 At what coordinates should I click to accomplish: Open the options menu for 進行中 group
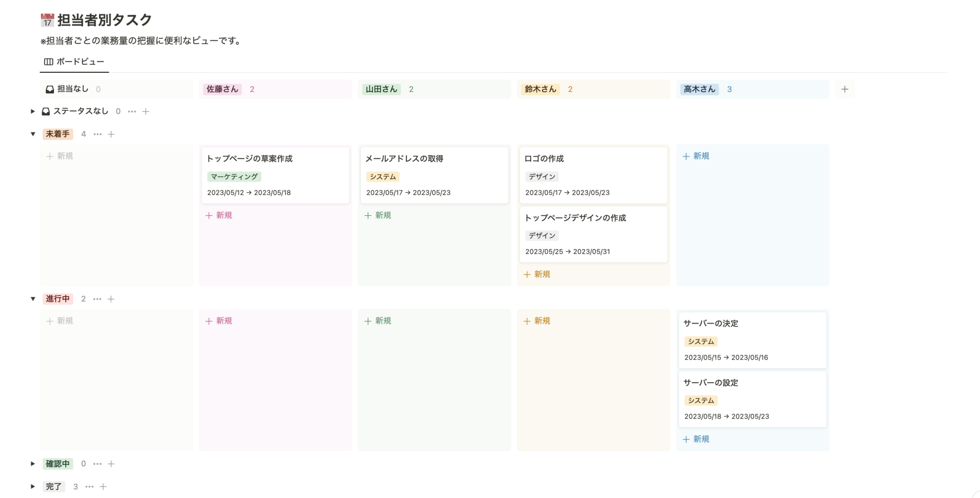(x=98, y=299)
